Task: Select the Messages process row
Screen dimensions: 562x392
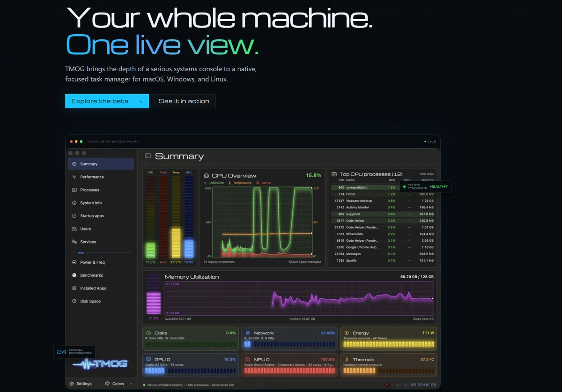Action: click(x=383, y=254)
